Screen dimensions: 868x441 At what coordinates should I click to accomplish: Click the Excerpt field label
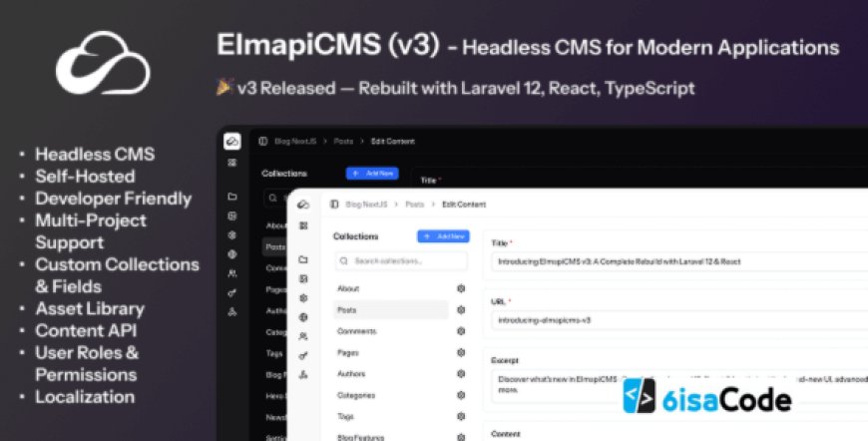pos(505,360)
